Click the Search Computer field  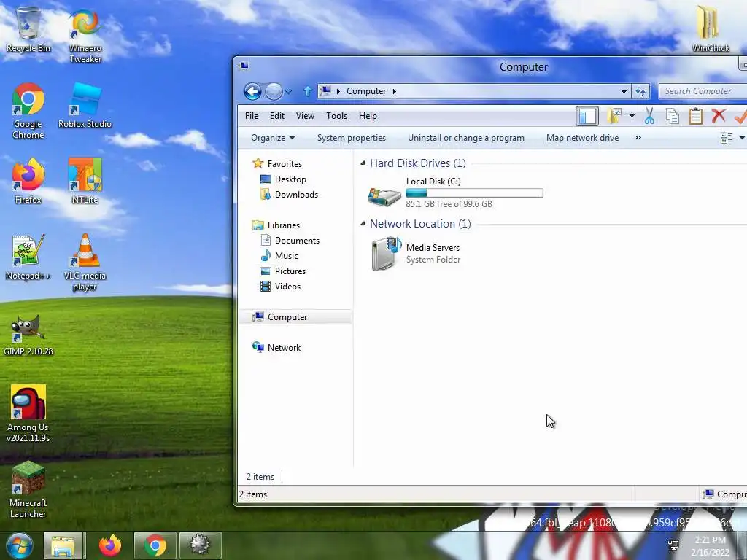(703, 91)
